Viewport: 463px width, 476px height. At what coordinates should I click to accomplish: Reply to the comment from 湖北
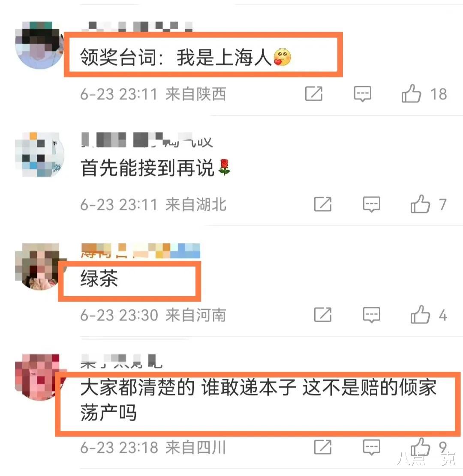(x=372, y=204)
